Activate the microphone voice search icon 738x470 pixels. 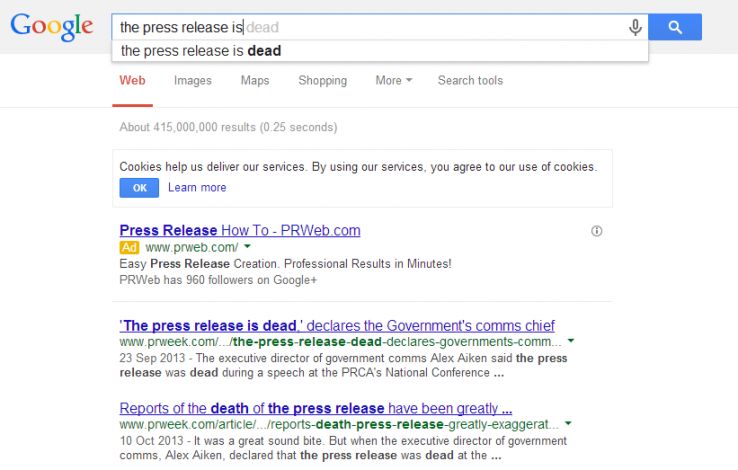point(635,27)
